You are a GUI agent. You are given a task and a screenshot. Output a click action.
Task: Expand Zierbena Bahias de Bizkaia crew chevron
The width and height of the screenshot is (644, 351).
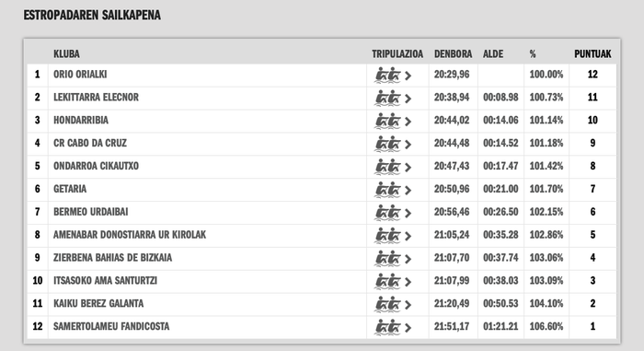click(408, 259)
